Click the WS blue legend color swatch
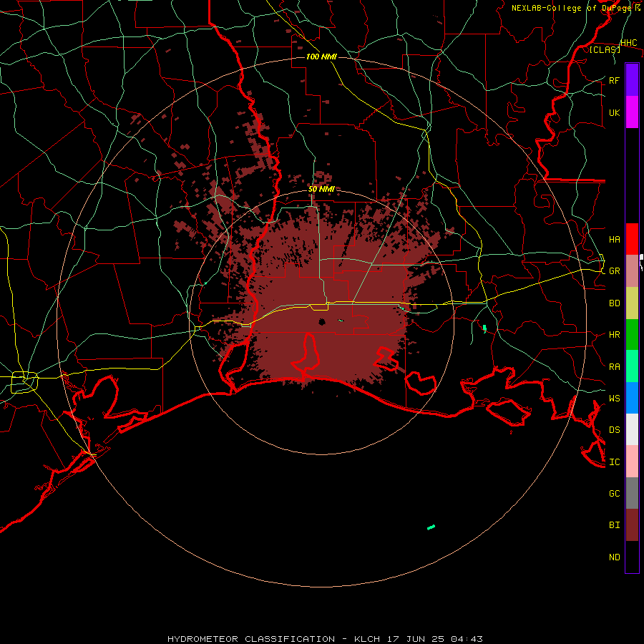Screen dimensions: 644x644 [x=632, y=398]
